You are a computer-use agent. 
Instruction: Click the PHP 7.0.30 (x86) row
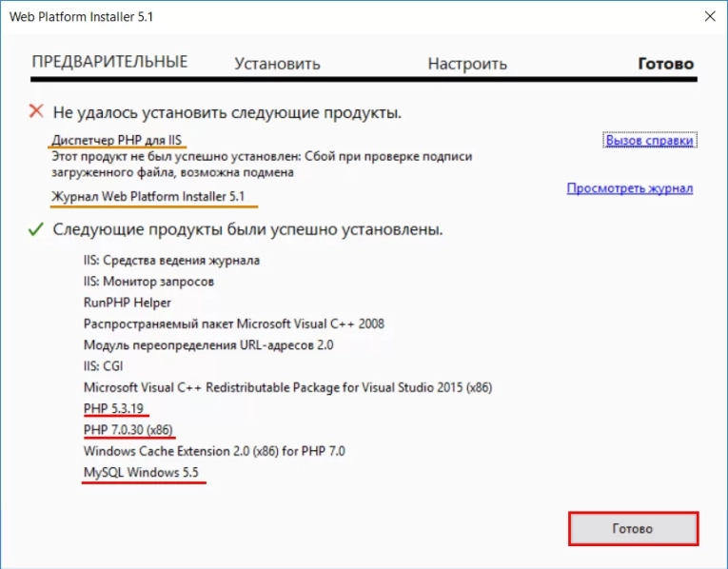point(128,430)
